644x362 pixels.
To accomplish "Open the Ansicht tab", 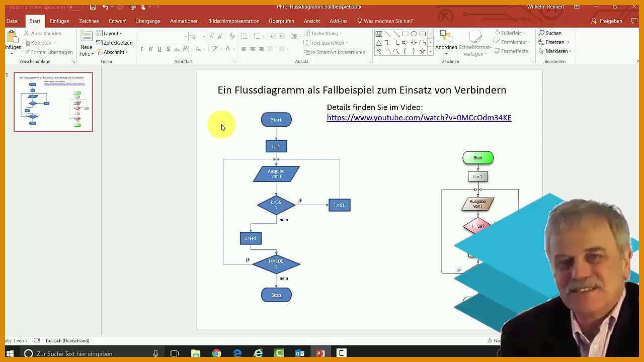I will [312, 21].
